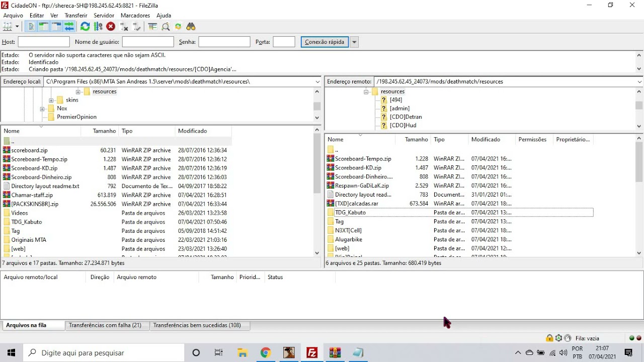
Task: Disconnect from the current server
Action: click(x=124, y=27)
